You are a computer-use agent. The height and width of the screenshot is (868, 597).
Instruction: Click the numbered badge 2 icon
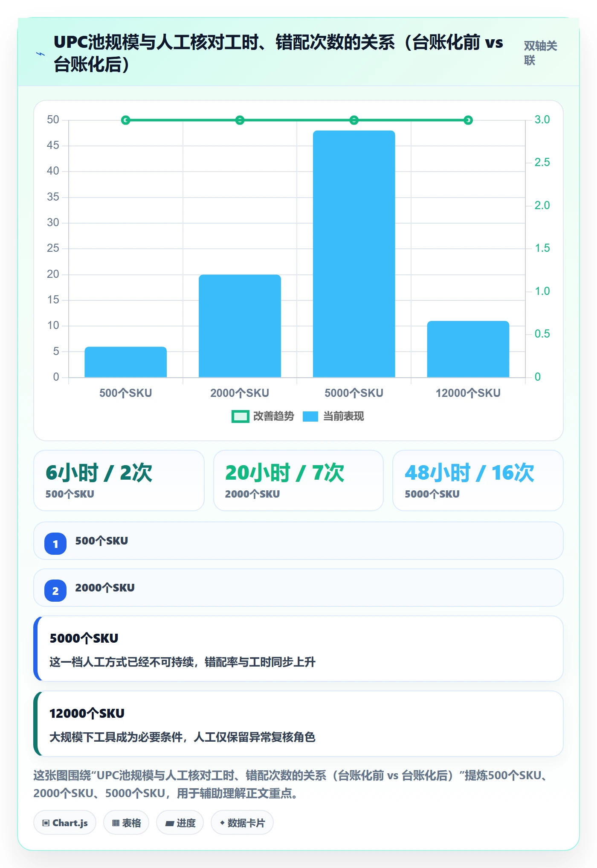point(55,591)
